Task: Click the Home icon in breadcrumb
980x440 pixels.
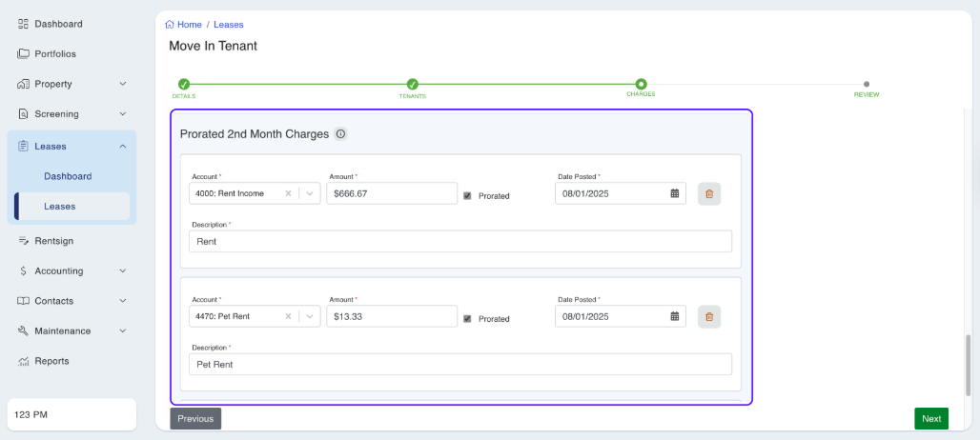Action: coord(170,25)
